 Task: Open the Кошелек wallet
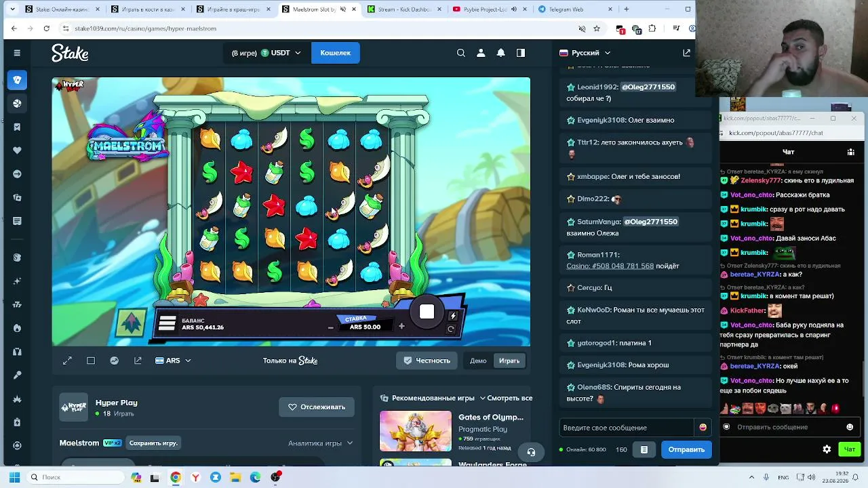click(336, 53)
